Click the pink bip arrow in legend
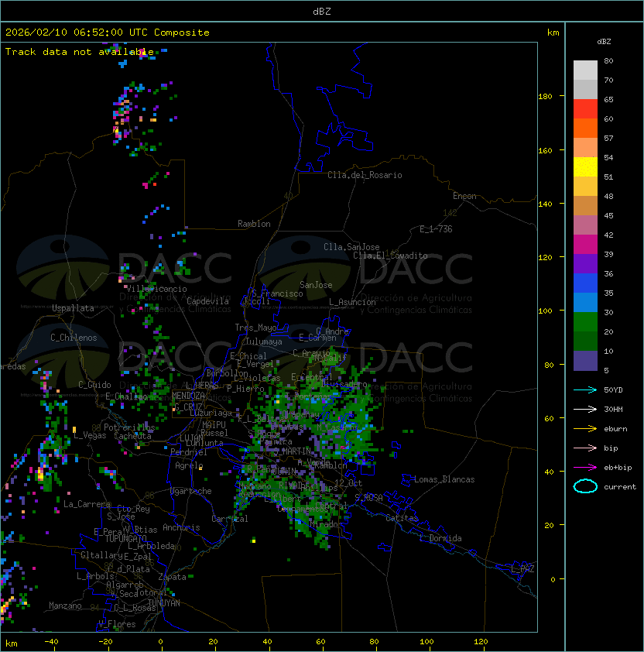The image size is (644, 652). coord(585,448)
